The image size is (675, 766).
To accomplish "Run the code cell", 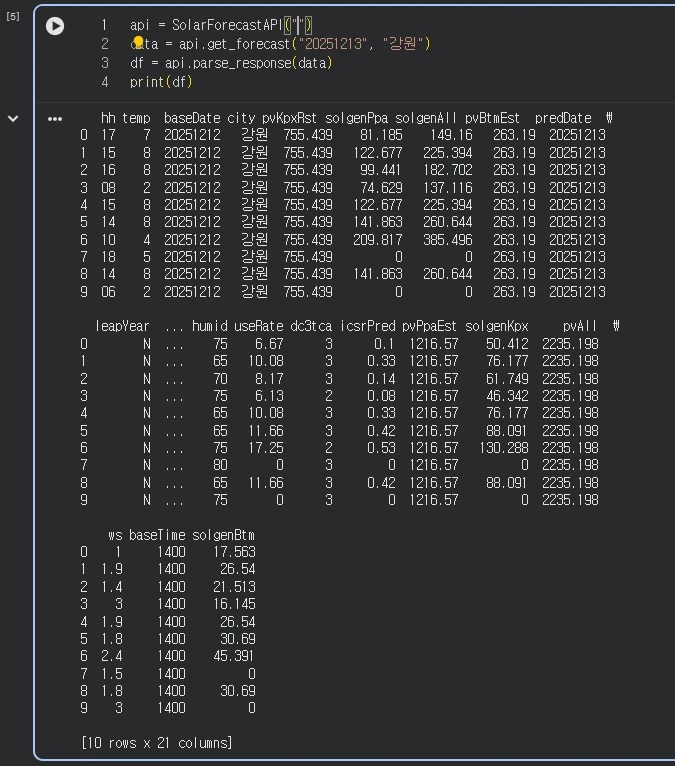I will [55, 26].
